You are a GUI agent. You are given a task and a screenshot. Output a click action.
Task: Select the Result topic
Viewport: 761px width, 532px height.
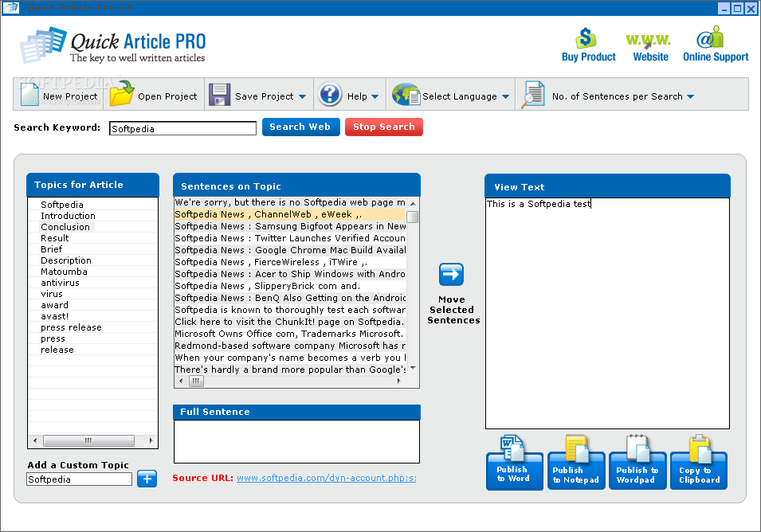[x=55, y=238]
